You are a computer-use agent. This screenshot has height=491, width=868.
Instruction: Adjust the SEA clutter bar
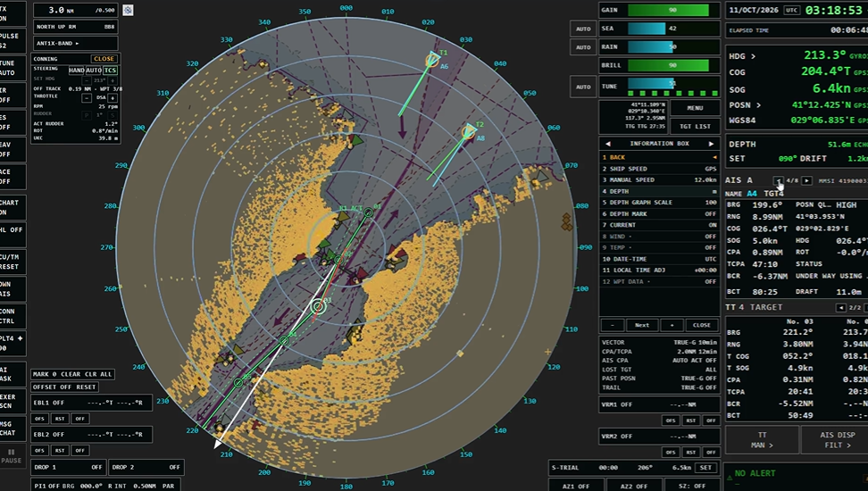pyautogui.click(x=672, y=29)
